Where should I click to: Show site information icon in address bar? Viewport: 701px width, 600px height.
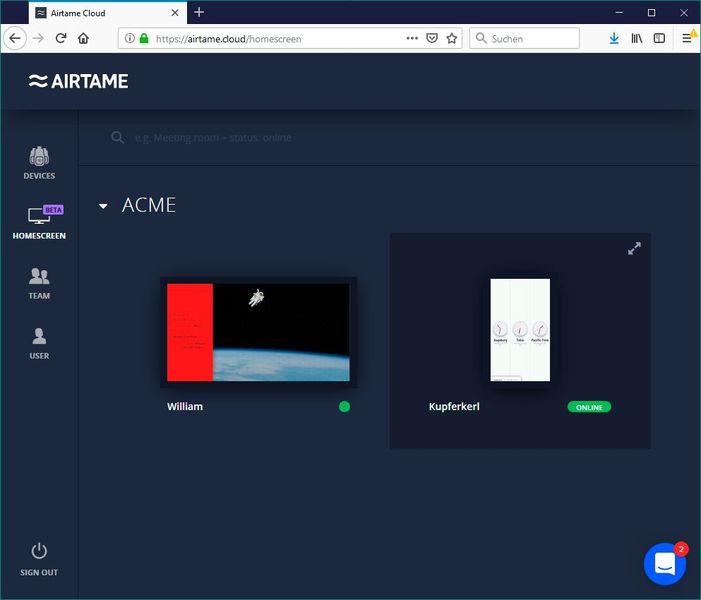(130, 38)
